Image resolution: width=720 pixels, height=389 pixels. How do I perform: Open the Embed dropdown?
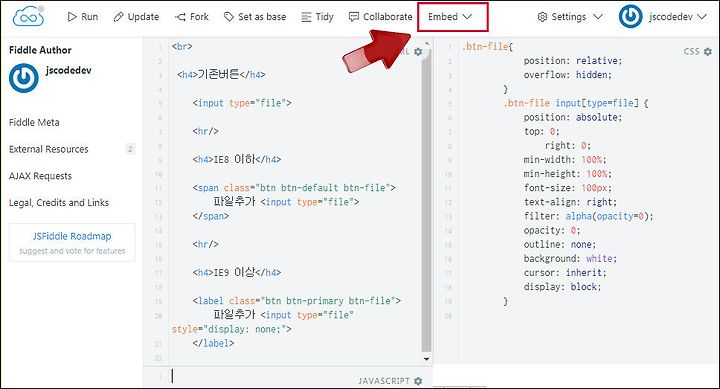pos(450,17)
